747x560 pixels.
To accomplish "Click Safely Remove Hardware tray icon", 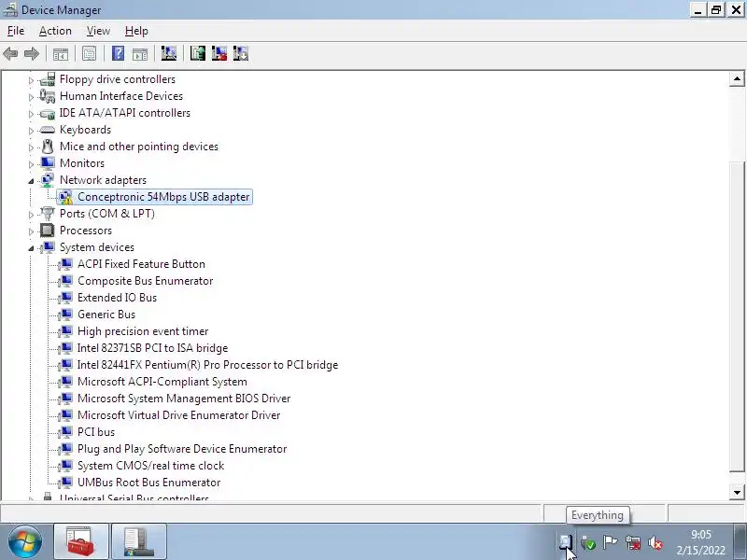I will (588, 542).
